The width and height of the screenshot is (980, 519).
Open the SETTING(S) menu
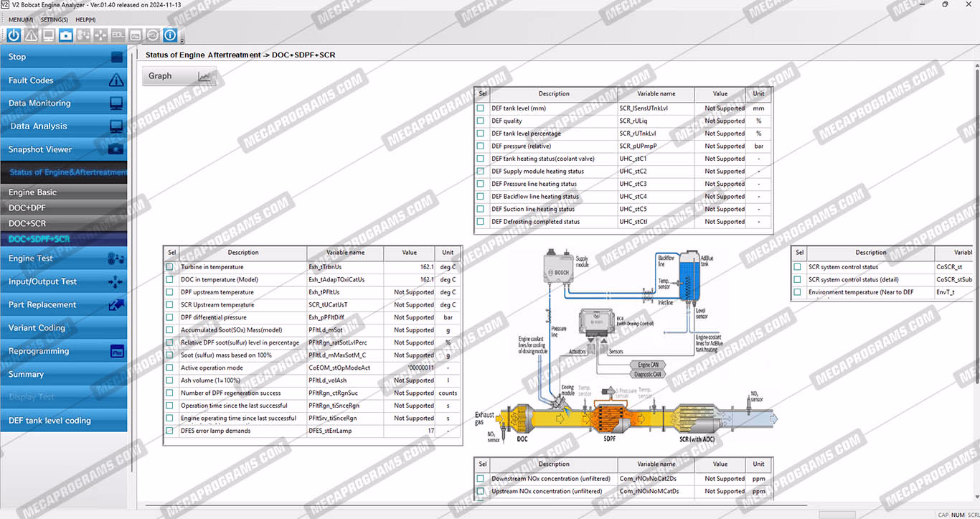point(55,19)
